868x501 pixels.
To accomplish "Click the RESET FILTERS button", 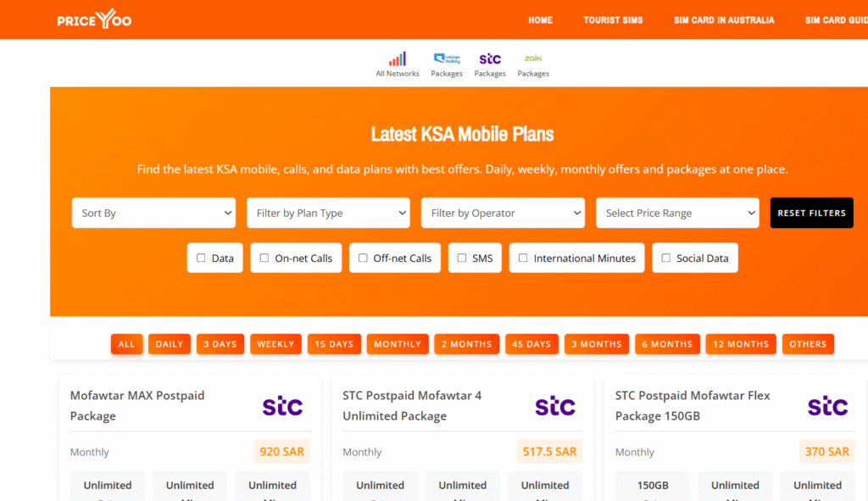I will (811, 213).
